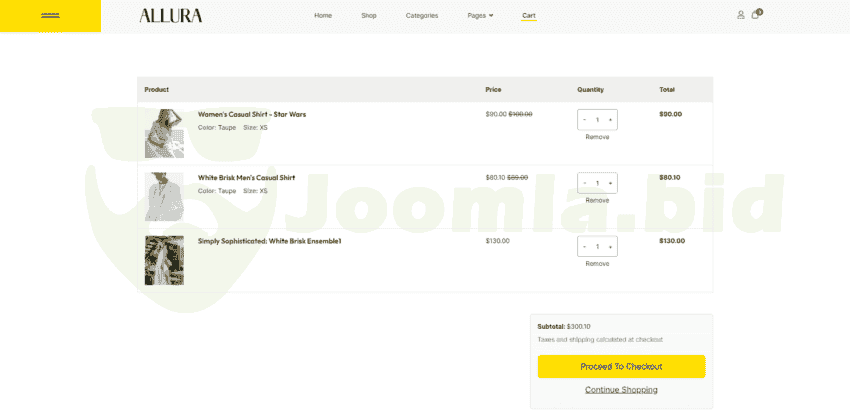Click Proceed To Checkout button

[x=621, y=366]
